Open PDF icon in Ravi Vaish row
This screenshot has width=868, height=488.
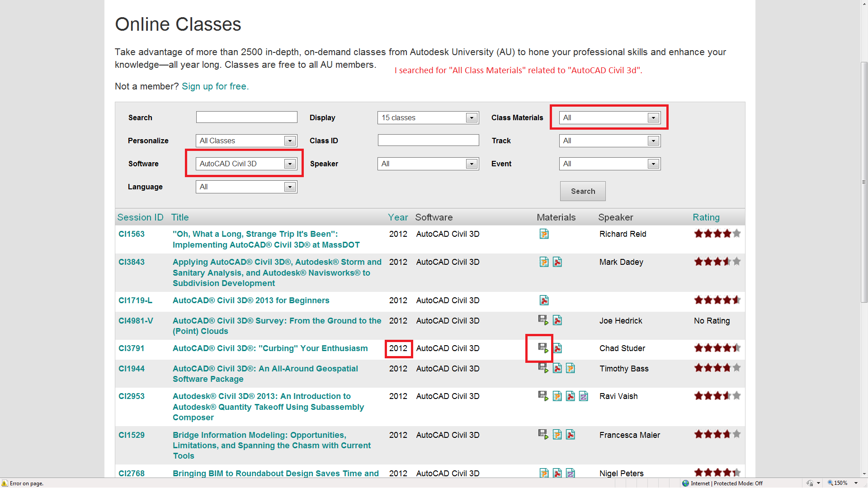click(571, 396)
